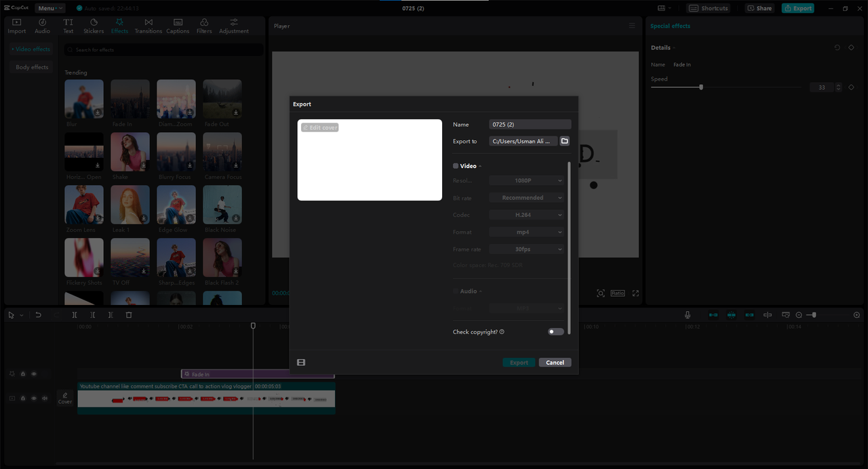868x469 pixels.
Task: Lock the effects track
Action: [23, 373]
